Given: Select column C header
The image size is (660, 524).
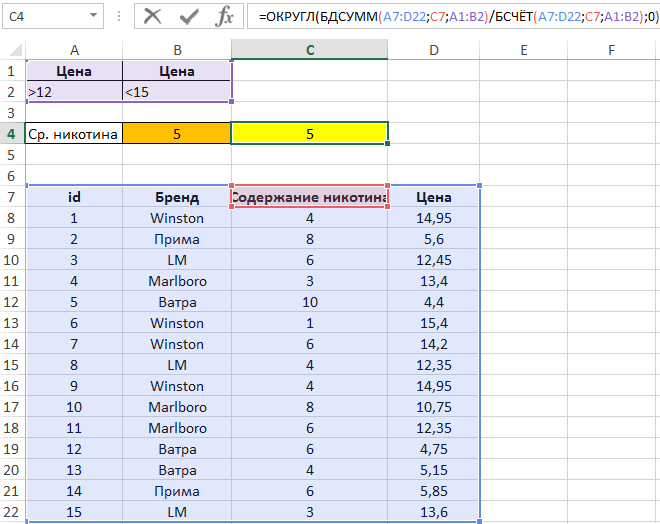Looking at the screenshot, I should click(310, 49).
